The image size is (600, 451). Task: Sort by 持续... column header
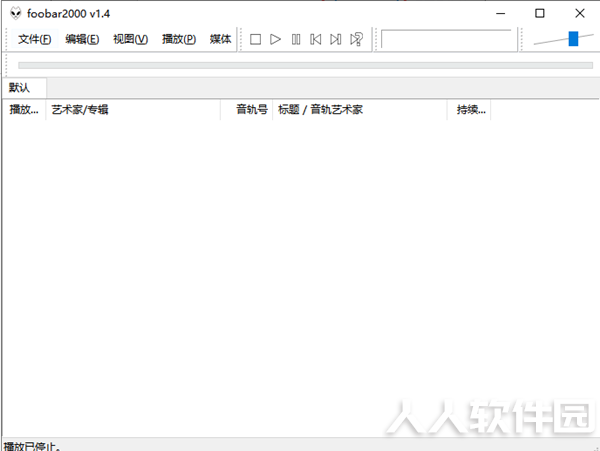(469, 110)
